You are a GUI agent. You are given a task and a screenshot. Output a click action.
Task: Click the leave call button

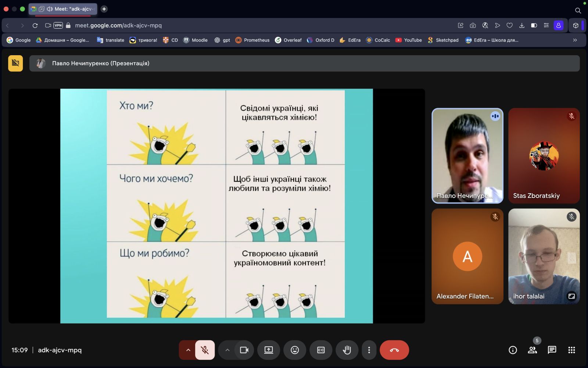tap(394, 350)
